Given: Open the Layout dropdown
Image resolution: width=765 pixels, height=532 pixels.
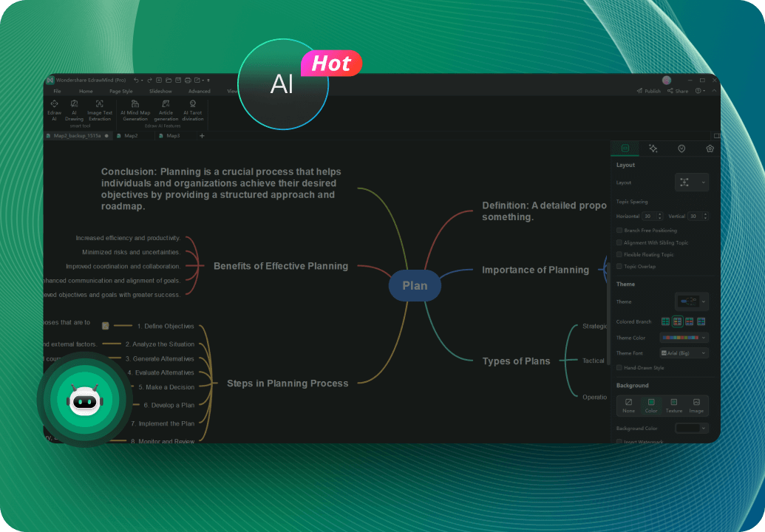Looking at the screenshot, I should 691,183.
